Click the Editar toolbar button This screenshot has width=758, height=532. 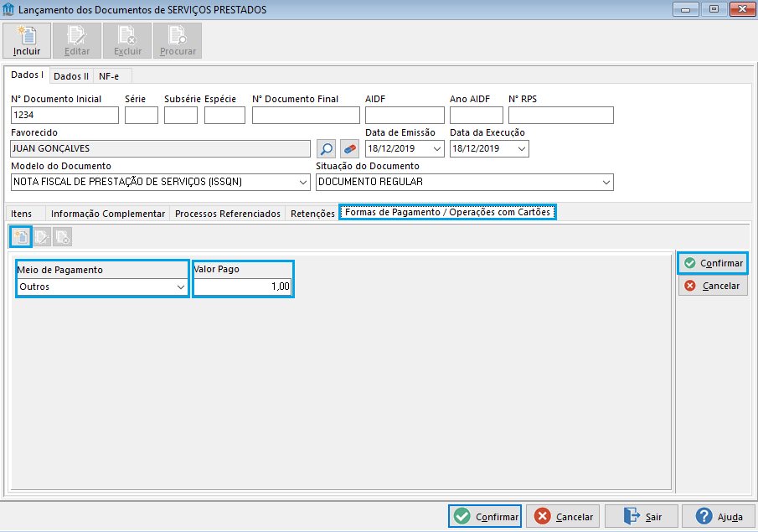click(77, 40)
